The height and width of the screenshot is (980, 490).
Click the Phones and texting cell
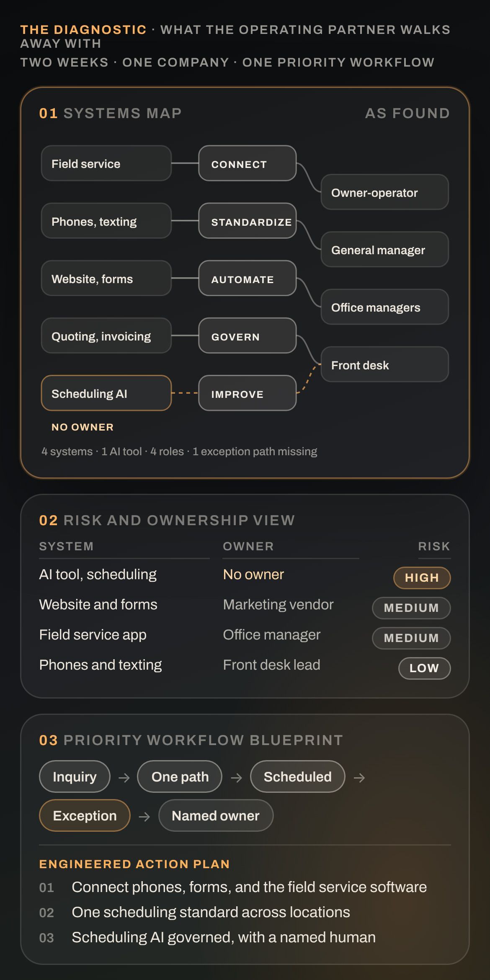pos(101,665)
